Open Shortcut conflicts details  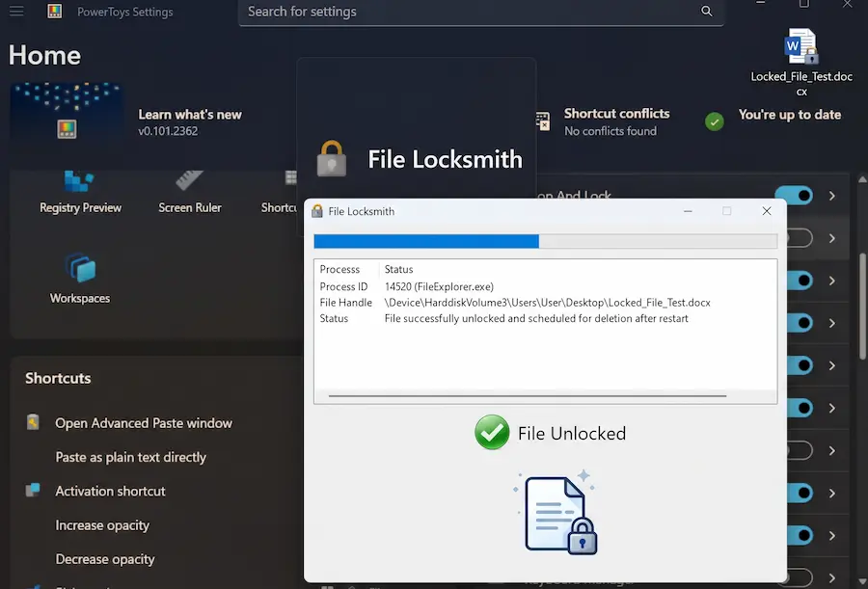(x=616, y=114)
